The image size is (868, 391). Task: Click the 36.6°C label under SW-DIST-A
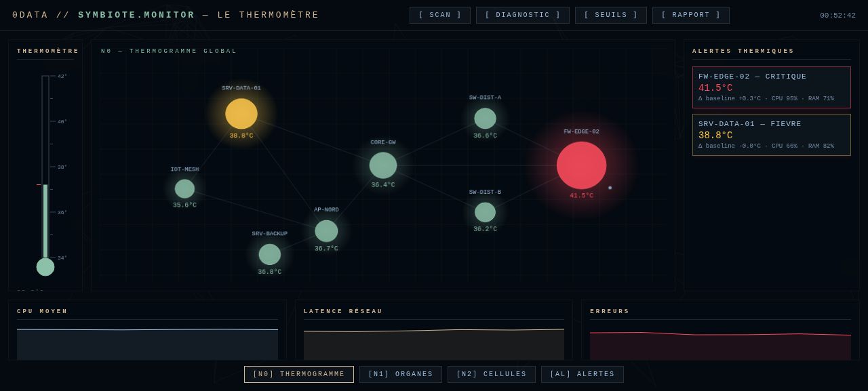486,136
